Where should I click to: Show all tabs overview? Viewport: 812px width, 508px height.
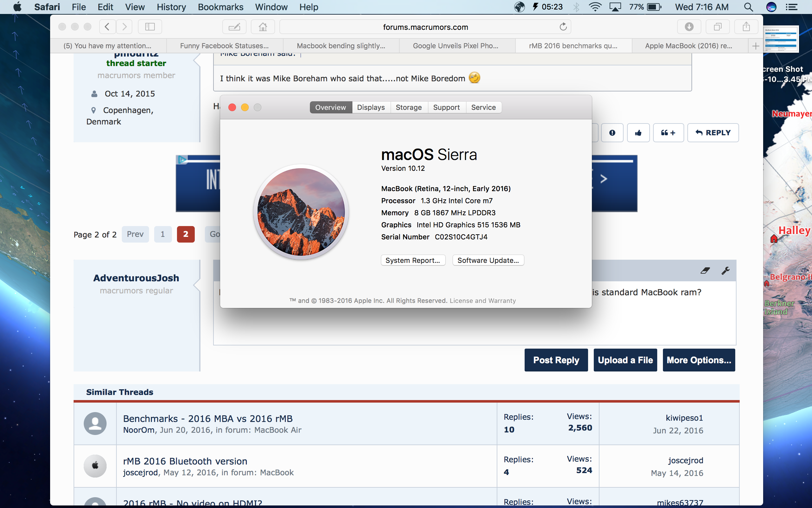(x=717, y=27)
